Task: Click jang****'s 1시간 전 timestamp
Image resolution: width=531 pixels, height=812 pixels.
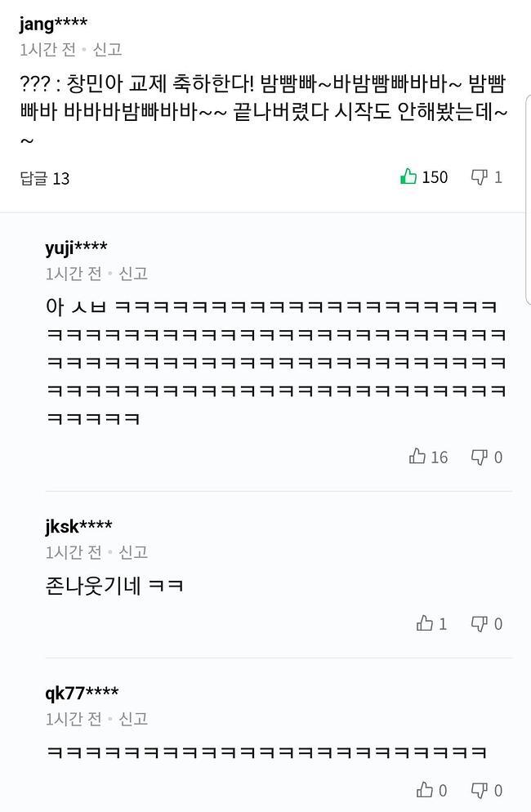Action: pyautogui.click(x=40, y=47)
